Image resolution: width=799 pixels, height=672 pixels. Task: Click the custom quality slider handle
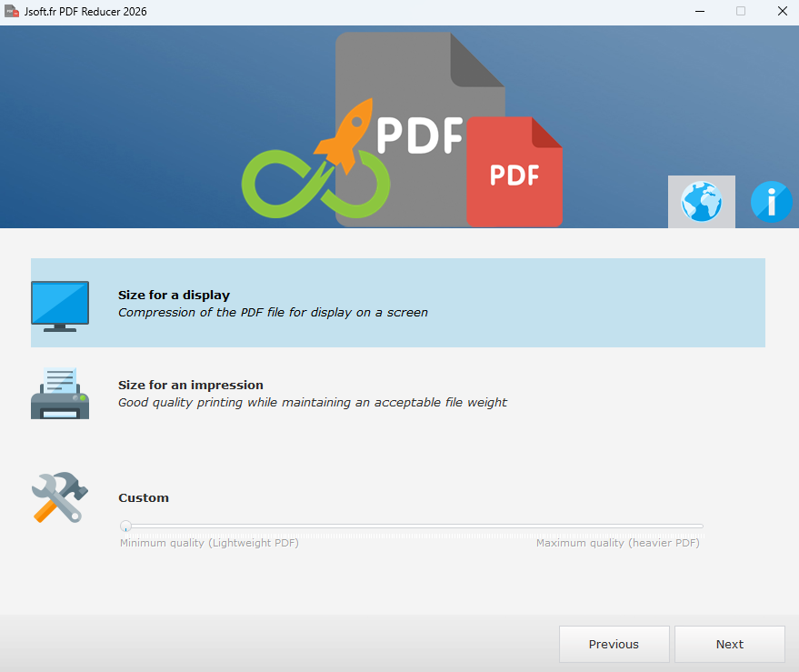pos(125,526)
